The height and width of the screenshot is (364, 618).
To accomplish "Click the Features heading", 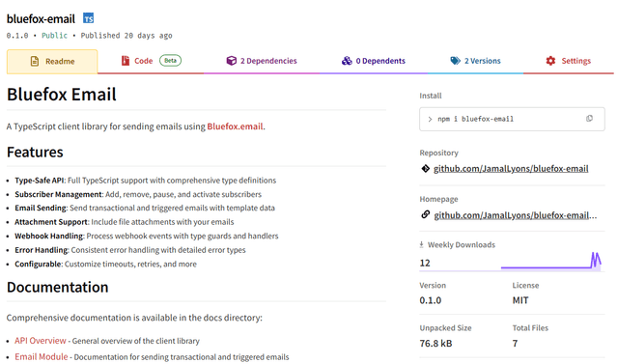I will pos(35,152).
